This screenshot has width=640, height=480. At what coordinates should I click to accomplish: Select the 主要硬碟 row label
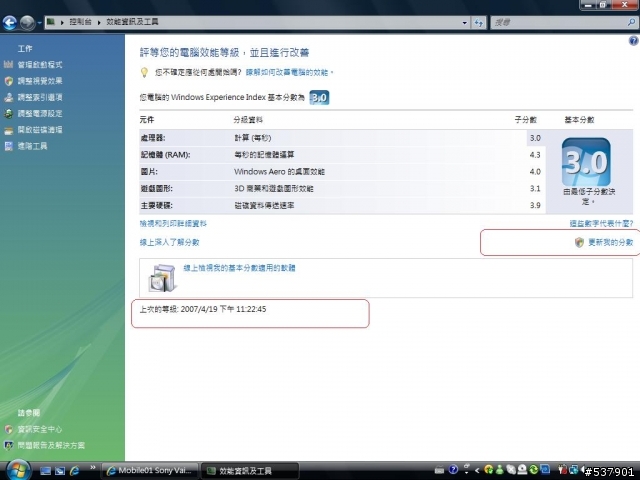(156, 205)
